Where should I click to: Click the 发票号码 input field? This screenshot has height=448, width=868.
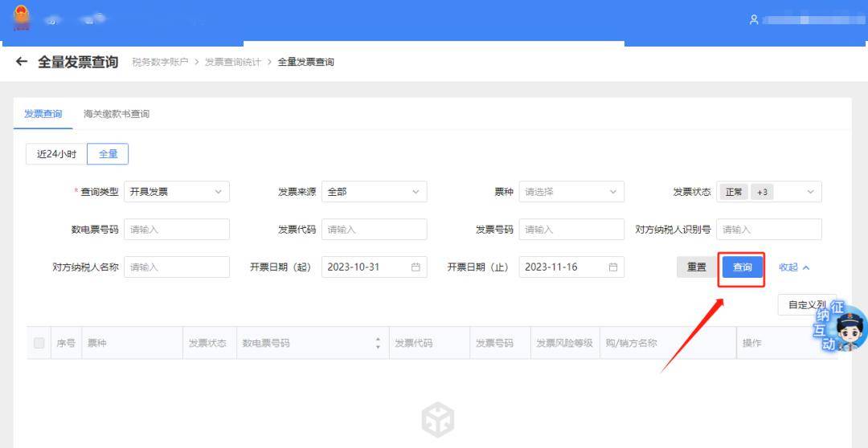pos(571,229)
